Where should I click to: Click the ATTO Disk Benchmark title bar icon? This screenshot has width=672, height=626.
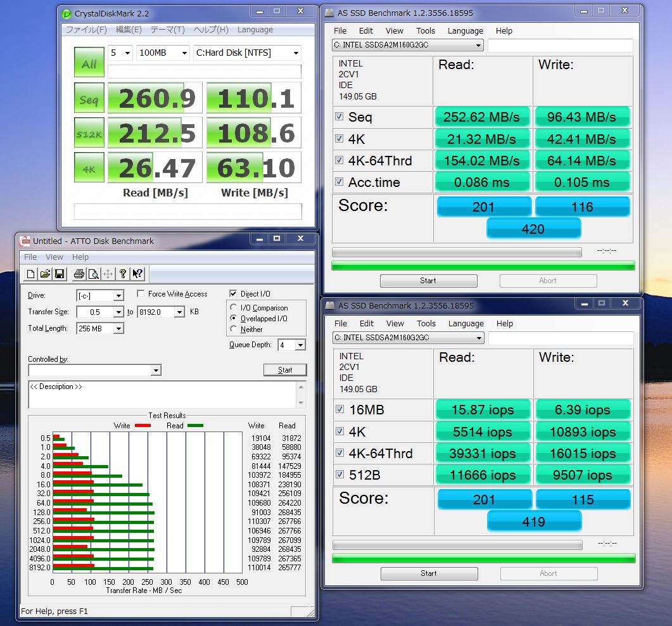click(25, 241)
